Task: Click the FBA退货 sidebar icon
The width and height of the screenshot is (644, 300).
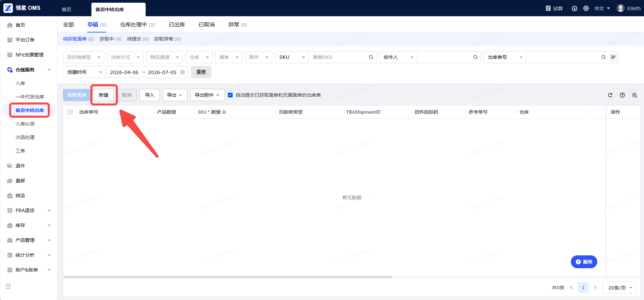Action: click(x=10, y=210)
